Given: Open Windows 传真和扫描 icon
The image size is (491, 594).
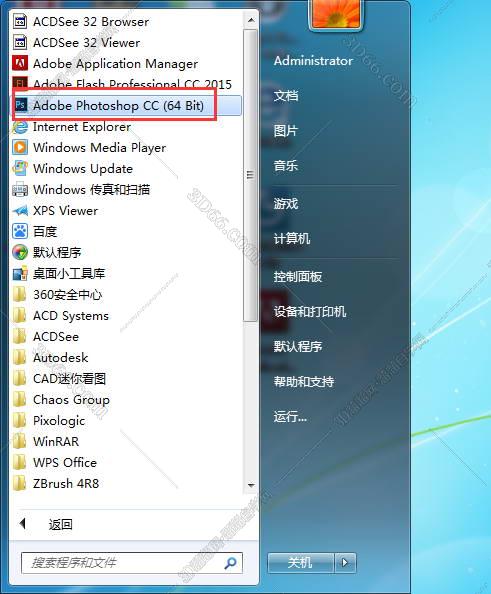Looking at the screenshot, I should [20, 189].
